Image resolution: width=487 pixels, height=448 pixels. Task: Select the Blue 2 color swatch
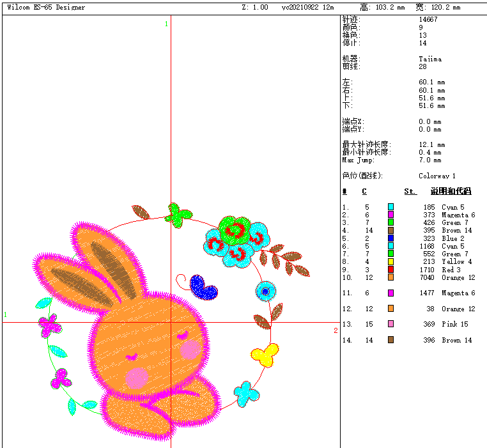click(x=390, y=238)
